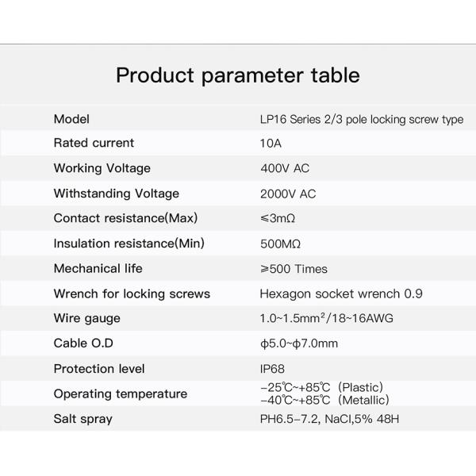Click the ≥500 Times value
The width and height of the screenshot is (476, 476).
[x=294, y=269]
